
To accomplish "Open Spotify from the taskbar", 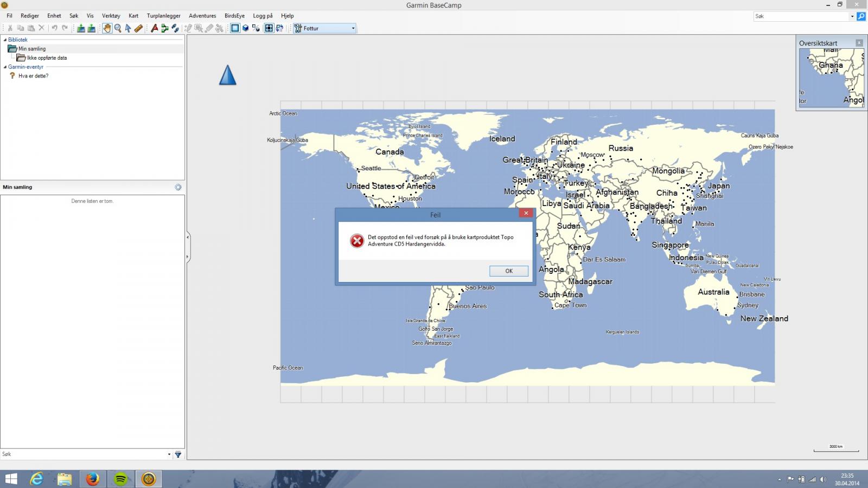I will (120, 479).
